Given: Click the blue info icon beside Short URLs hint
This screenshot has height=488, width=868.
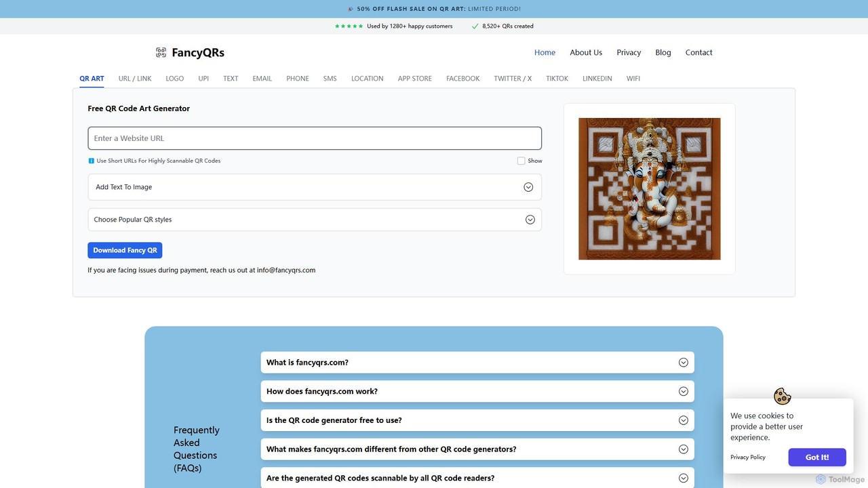Looking at the screenshot, I should point(92,161).
